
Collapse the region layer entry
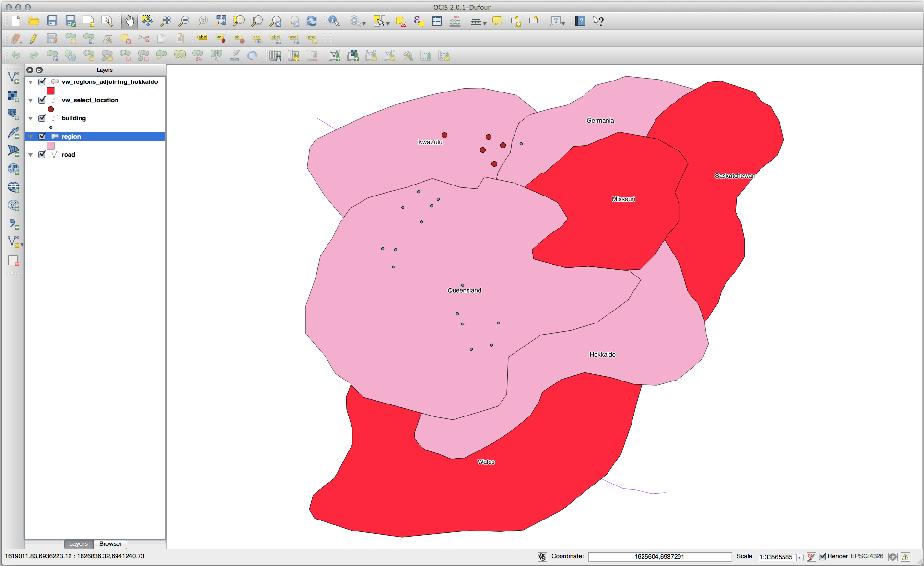click(30, 136)
